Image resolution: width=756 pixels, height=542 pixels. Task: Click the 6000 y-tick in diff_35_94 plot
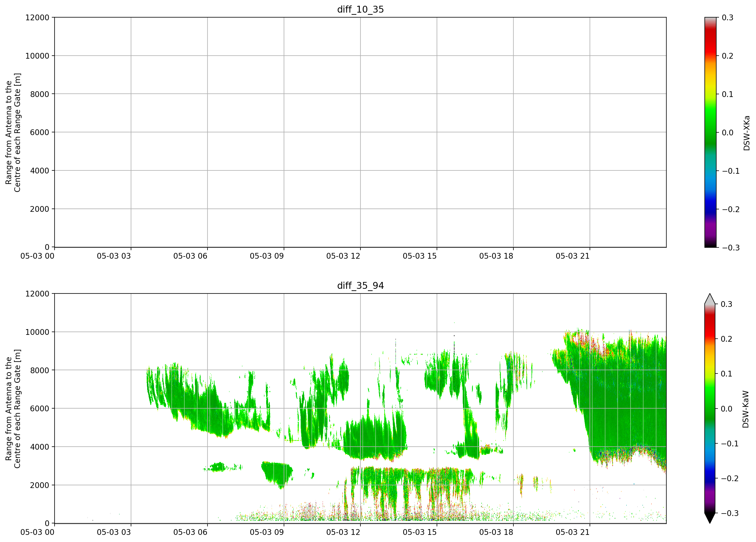(x=40, y=408)
